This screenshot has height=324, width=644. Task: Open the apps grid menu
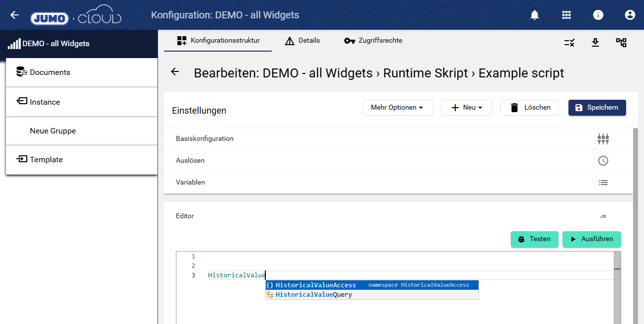coord(566,15)
